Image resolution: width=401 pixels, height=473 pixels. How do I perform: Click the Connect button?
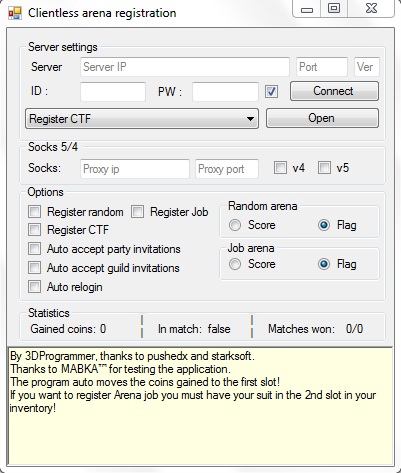tap(334, 91)
